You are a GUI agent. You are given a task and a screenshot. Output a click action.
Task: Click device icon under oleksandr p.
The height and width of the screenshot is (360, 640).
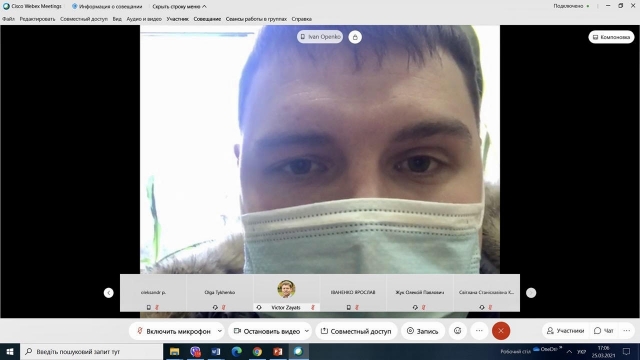tap(149, 307)
